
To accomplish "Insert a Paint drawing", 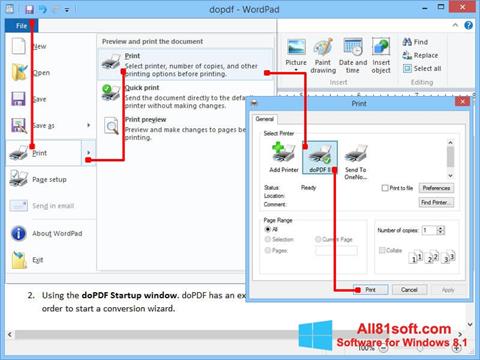I will pos(323,56).
